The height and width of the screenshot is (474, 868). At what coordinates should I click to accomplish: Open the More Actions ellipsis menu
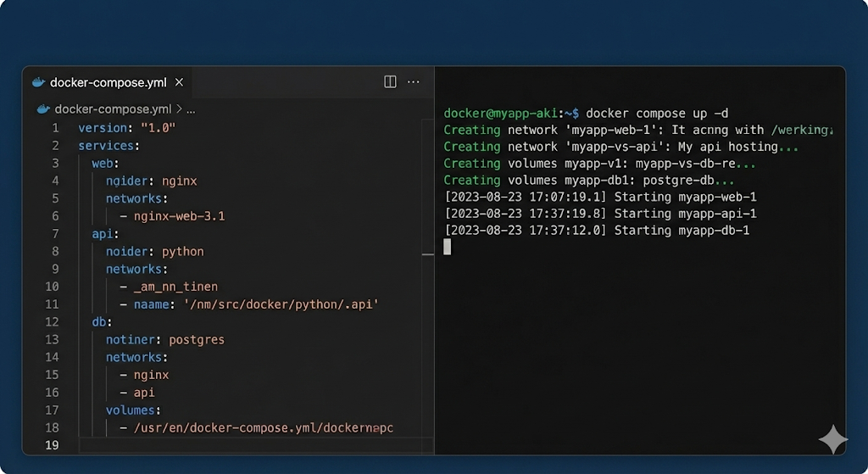(x=414, y=82)
